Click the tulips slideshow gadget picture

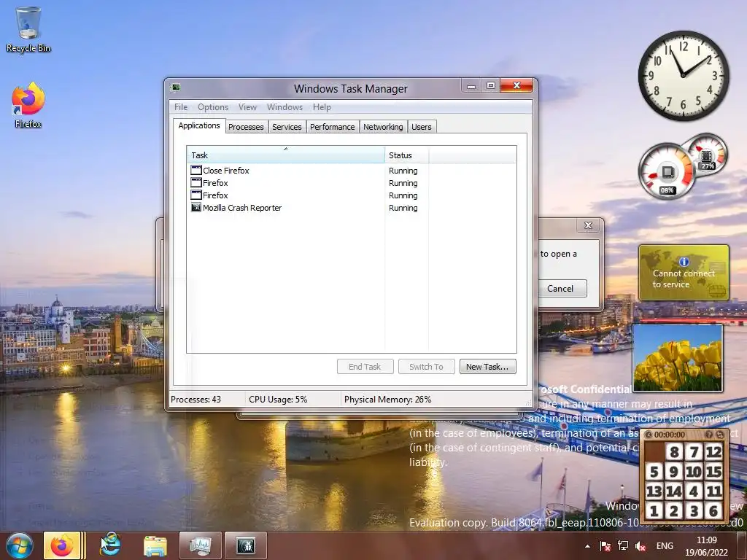coord(678,358)
